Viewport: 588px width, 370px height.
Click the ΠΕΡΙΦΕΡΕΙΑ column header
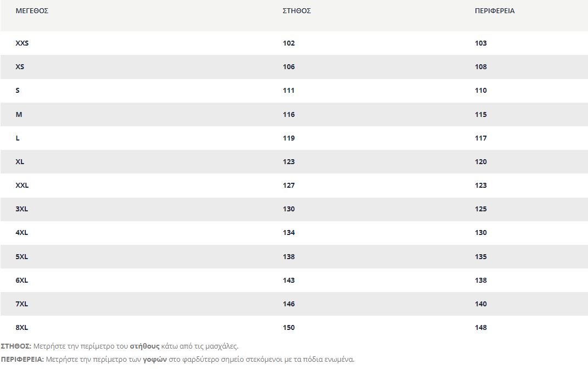495,11
